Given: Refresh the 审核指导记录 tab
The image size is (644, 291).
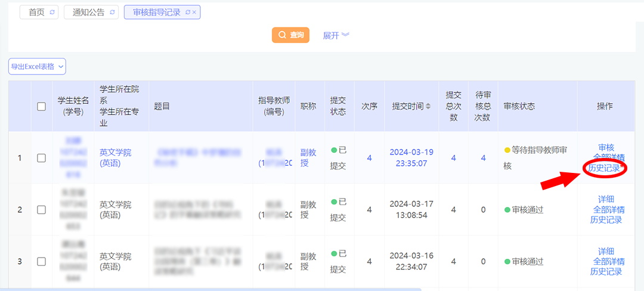Looking at the screenshot, I should click(x=188, y=13).
